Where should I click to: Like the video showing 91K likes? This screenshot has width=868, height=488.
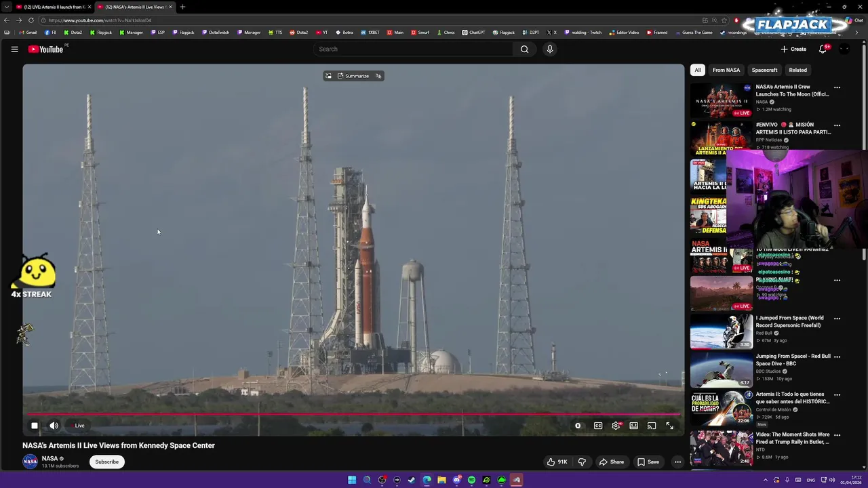tap(557, 462)
